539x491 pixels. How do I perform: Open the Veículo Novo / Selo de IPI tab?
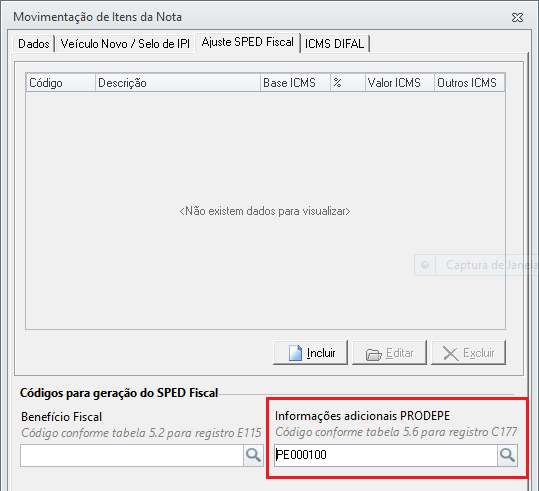[x=125, y=44]
